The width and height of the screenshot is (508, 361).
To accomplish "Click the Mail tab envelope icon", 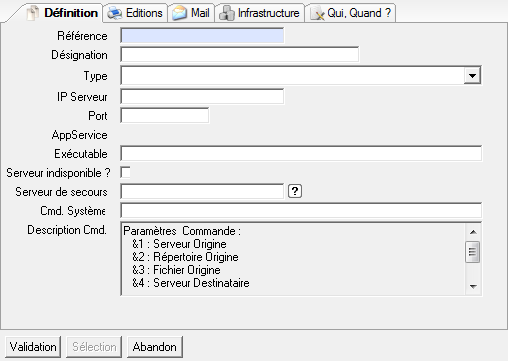I will [x=179, y=13].
